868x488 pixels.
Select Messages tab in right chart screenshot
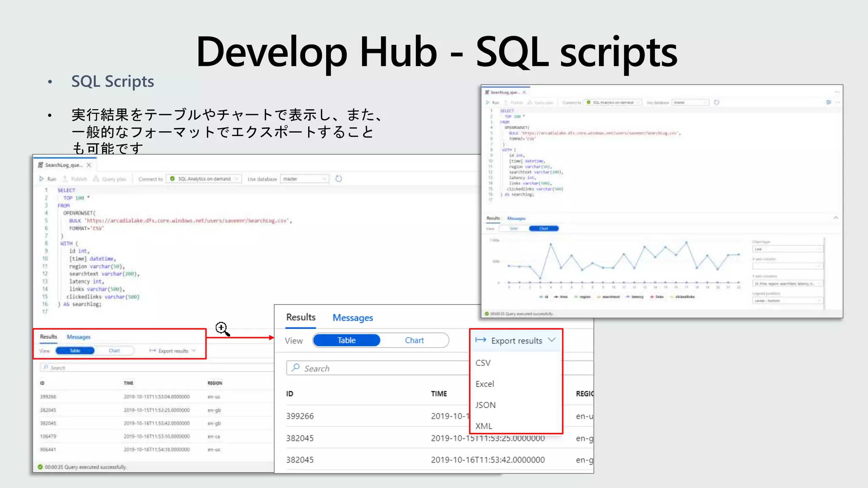[x=516, y=219]
